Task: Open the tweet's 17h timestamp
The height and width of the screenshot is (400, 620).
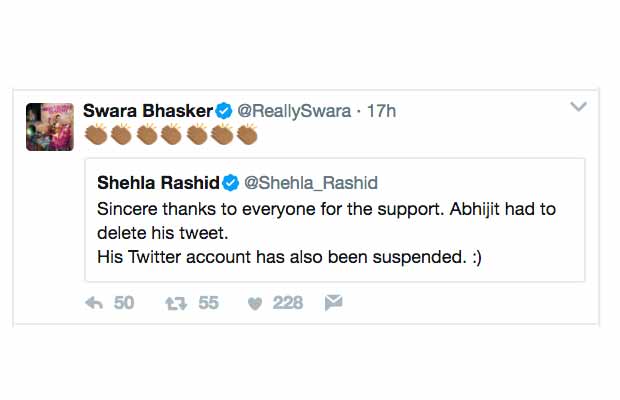Action: coord(380,111)
